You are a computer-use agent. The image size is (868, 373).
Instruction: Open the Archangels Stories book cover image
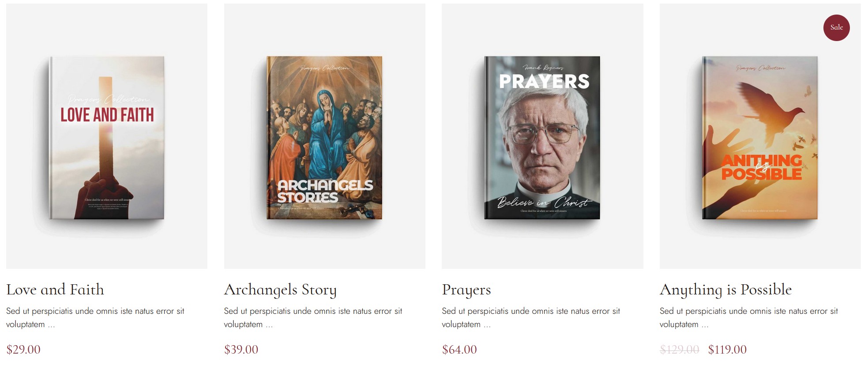click(324, 137)
